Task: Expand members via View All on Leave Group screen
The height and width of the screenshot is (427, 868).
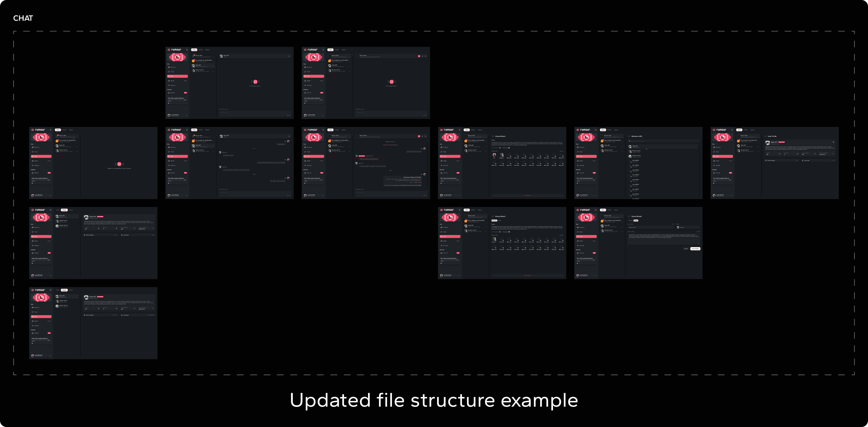Action: point(561,151)
